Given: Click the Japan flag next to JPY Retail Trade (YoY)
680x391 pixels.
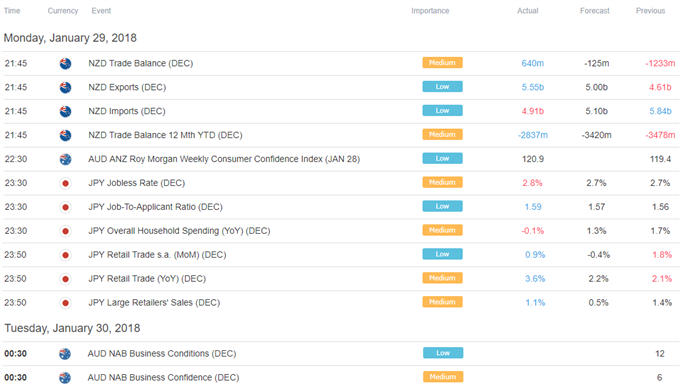Looking at the screenshot, I should click(x=65, y=279).
